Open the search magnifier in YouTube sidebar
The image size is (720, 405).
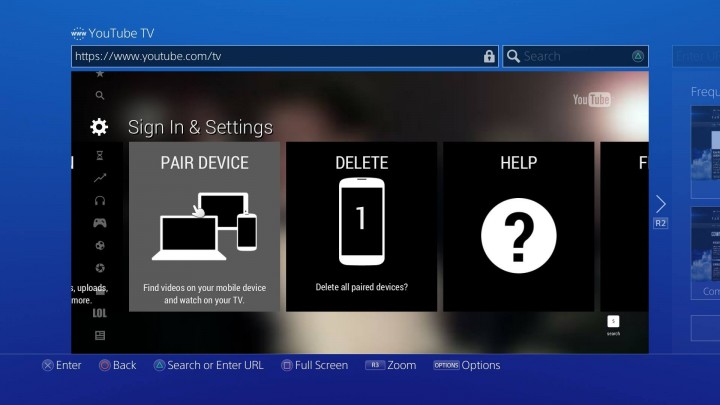[x=99, y=96]
